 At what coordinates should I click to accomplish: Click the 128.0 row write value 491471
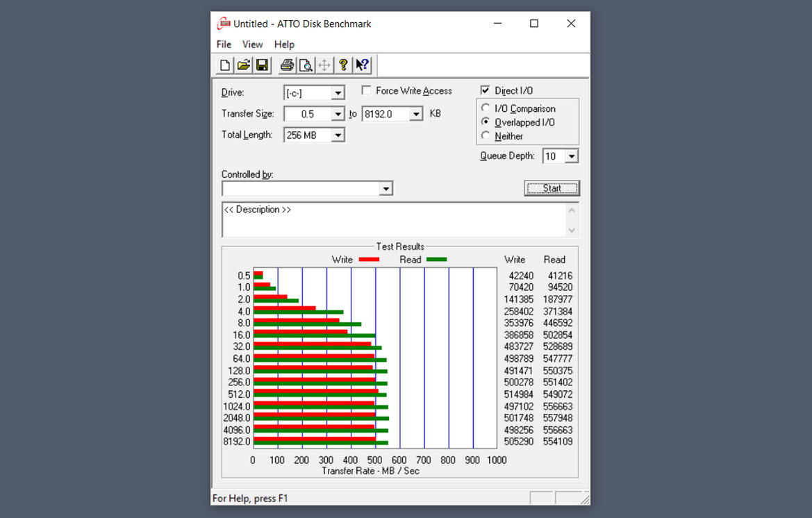point(519,371)
